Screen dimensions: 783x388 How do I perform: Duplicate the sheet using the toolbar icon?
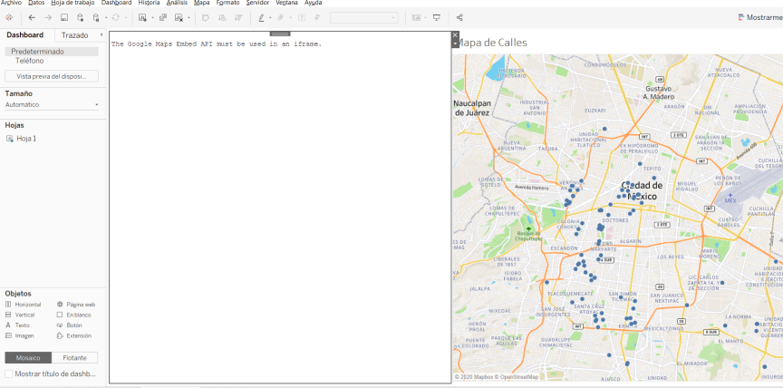coord(163,17)
